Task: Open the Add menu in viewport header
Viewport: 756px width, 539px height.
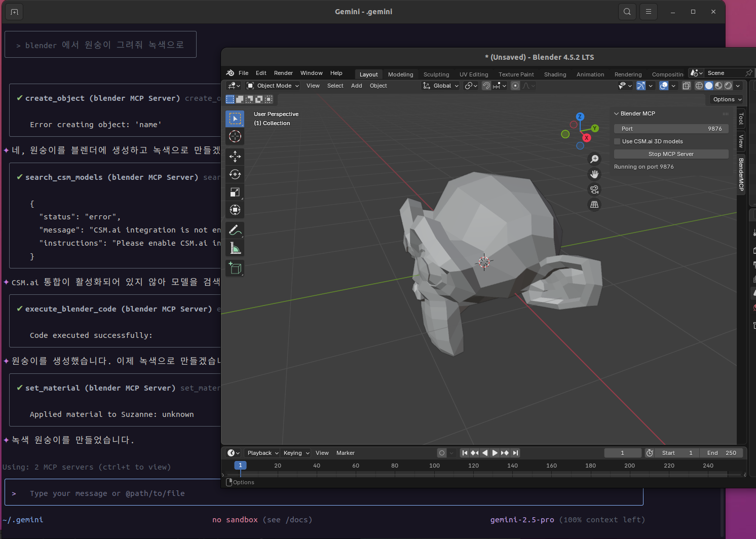Action: point(356,86)
